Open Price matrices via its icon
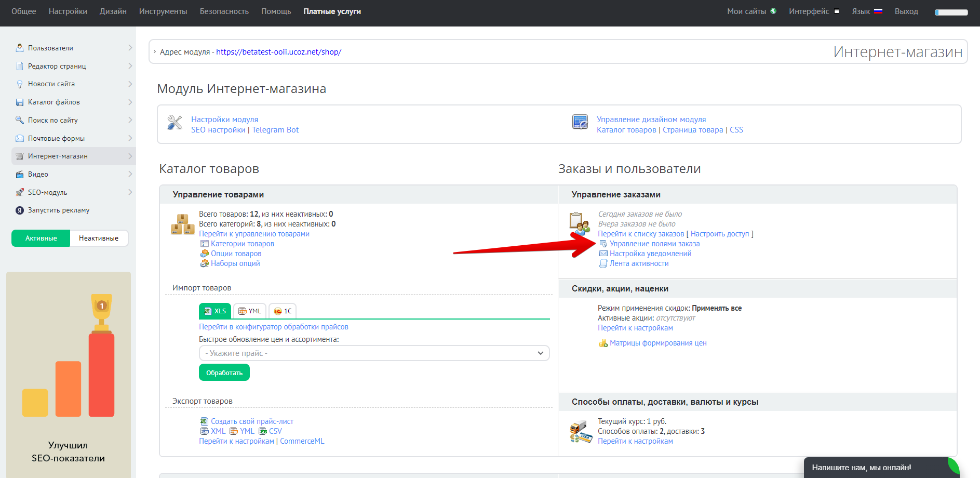The height and width of the screenshot is (478, 980). click(x=603, y=343)
